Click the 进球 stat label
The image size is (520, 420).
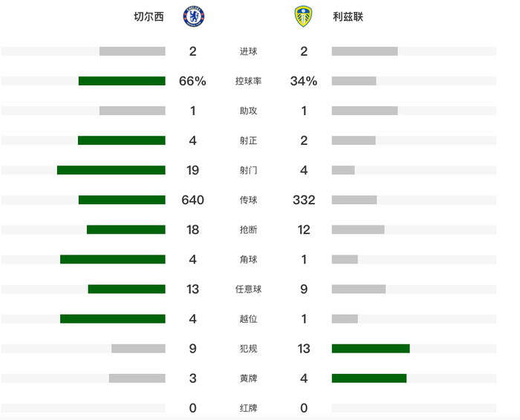tap(248, 51)
